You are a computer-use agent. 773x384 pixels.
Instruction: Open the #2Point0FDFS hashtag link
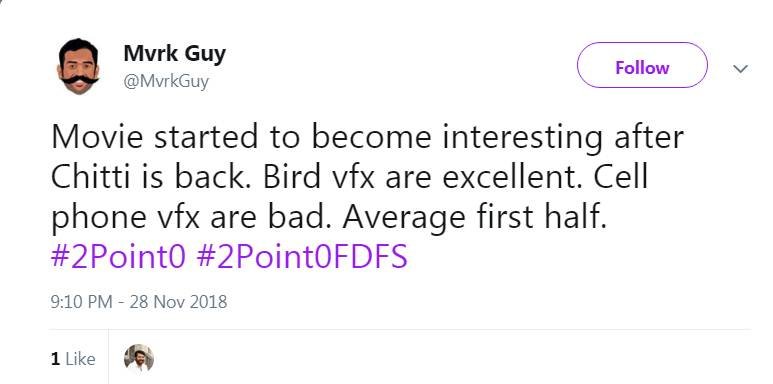302,256
